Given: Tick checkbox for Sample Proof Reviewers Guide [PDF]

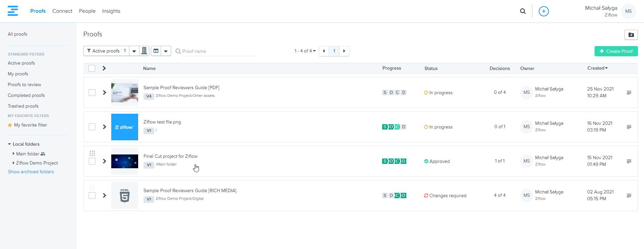Looking at the screenshot, I should (92, 93).
